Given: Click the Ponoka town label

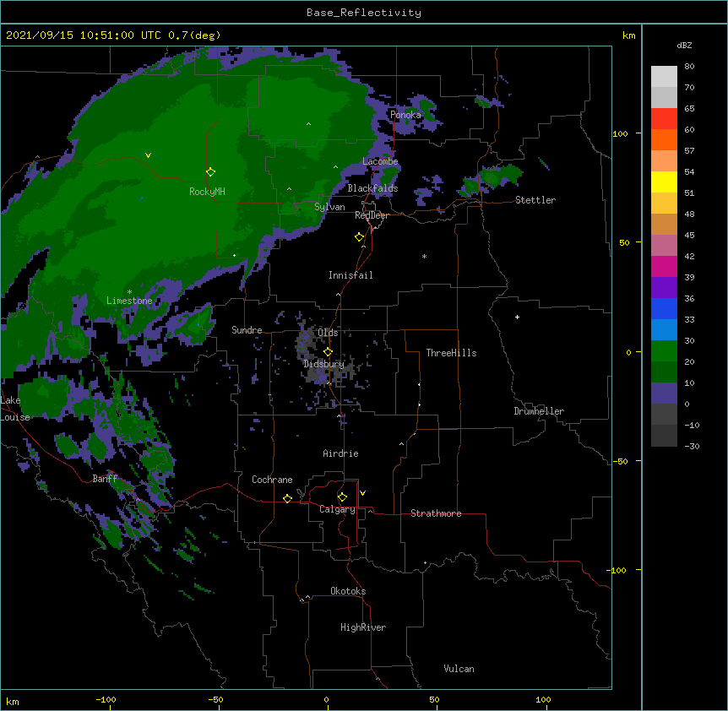Looking at the screenshot, I should pyautogui.click(x=405, y=115).
